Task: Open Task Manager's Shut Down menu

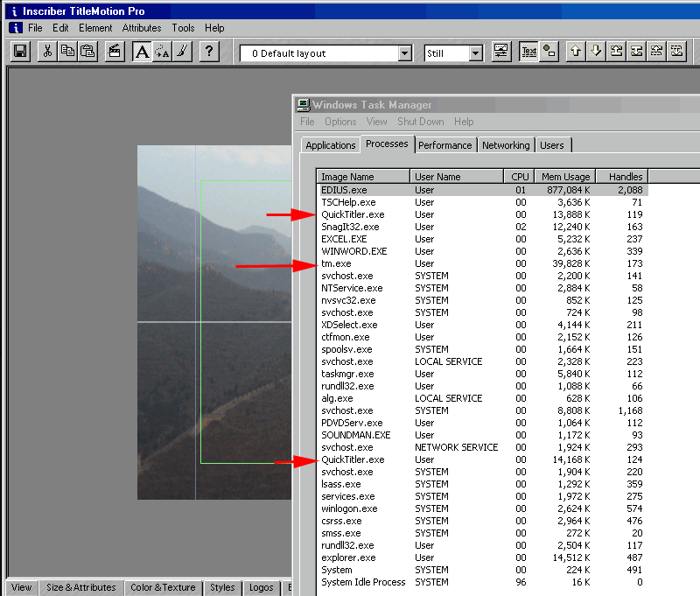Action: (x=421, y=122)
